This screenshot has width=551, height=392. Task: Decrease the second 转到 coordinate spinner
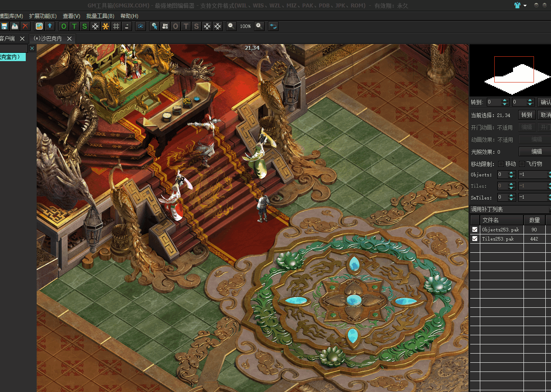[x=530, y=104]
